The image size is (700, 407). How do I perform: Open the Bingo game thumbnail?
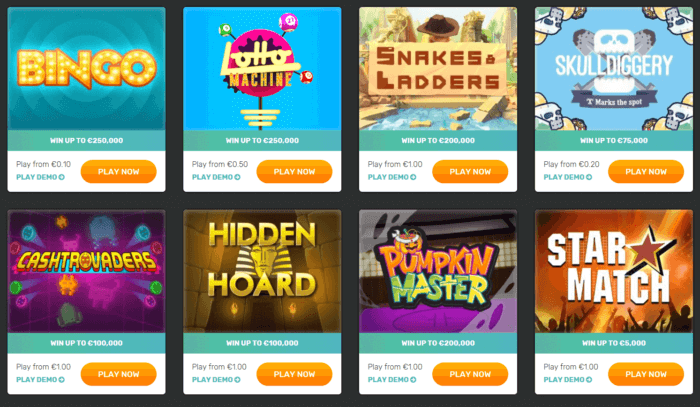tap(87, 68)
